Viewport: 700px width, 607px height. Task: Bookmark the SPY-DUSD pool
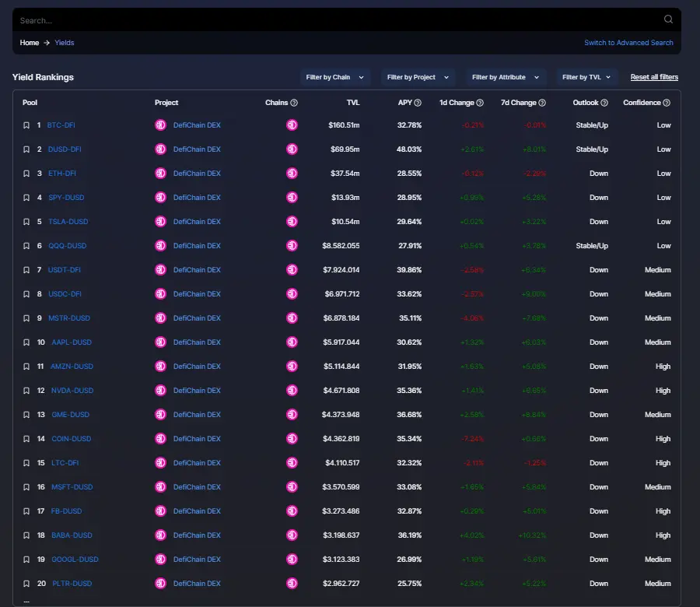tap(26, 198)
